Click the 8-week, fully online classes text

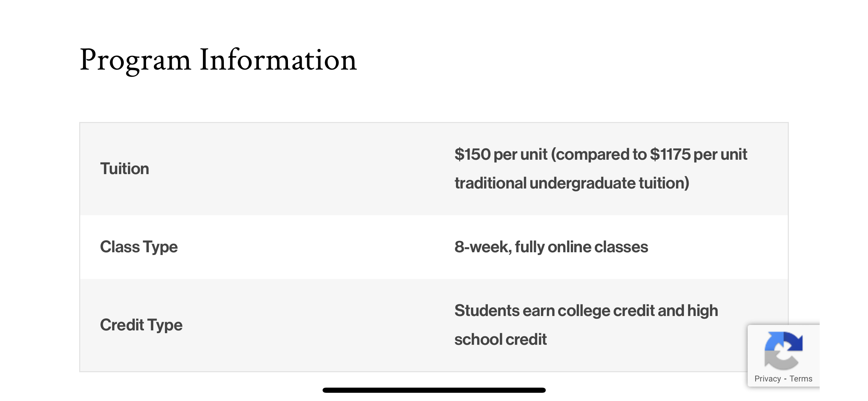point(551,247)
